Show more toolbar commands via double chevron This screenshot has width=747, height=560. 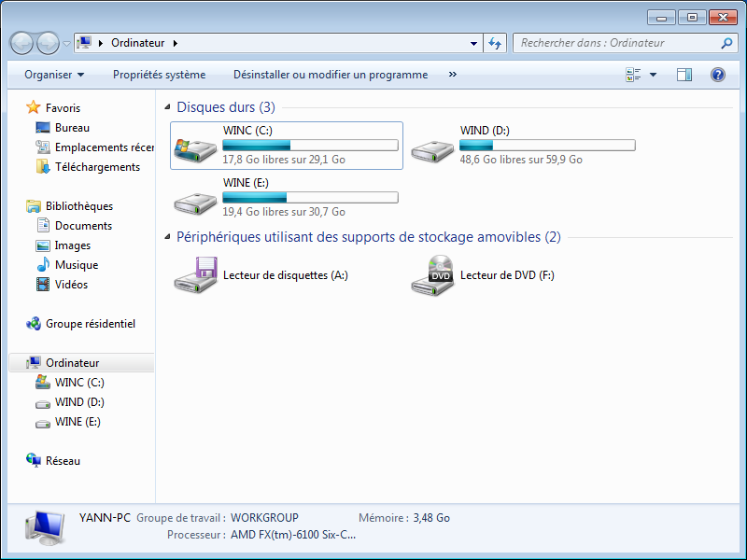(x=453, y=75)
